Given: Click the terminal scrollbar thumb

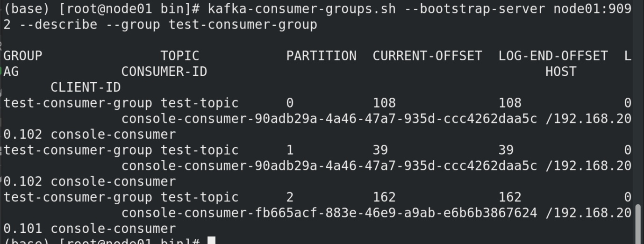Looking at the screenshot, I should click(639, 222).
